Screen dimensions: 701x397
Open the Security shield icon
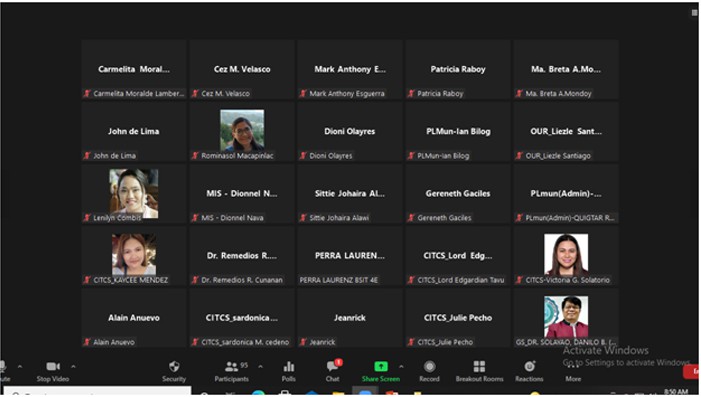coord(174,367)
